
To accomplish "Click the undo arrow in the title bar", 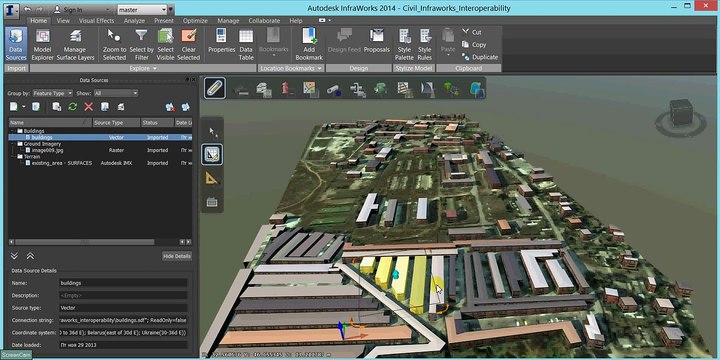I will point(28,9).
